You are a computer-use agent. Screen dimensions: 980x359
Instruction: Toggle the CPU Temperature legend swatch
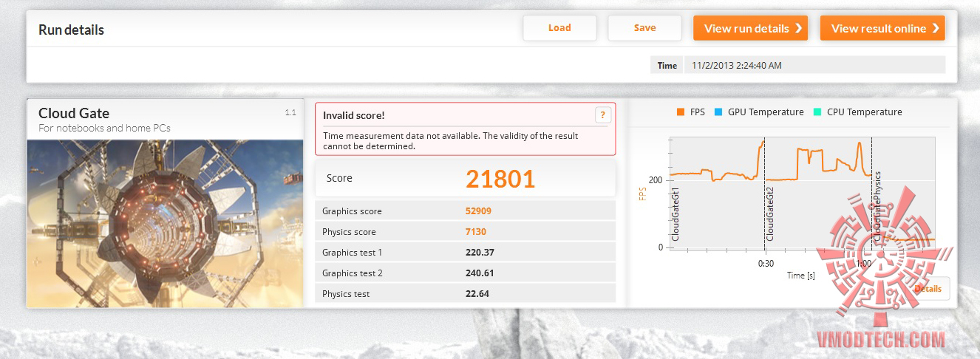click(817, 112)
